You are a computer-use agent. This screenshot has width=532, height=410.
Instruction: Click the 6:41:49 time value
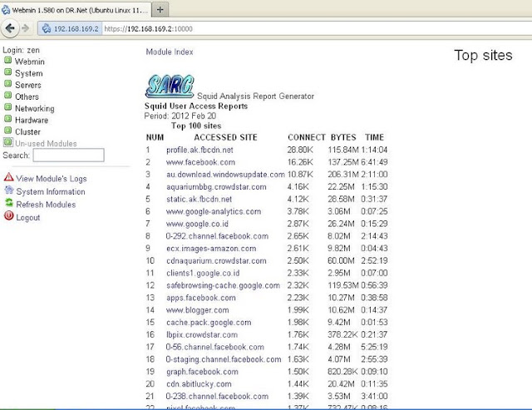[x=374, y=162]
